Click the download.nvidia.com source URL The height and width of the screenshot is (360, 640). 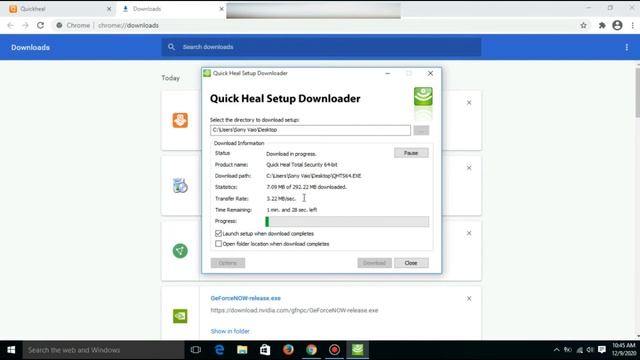[294, 310]
